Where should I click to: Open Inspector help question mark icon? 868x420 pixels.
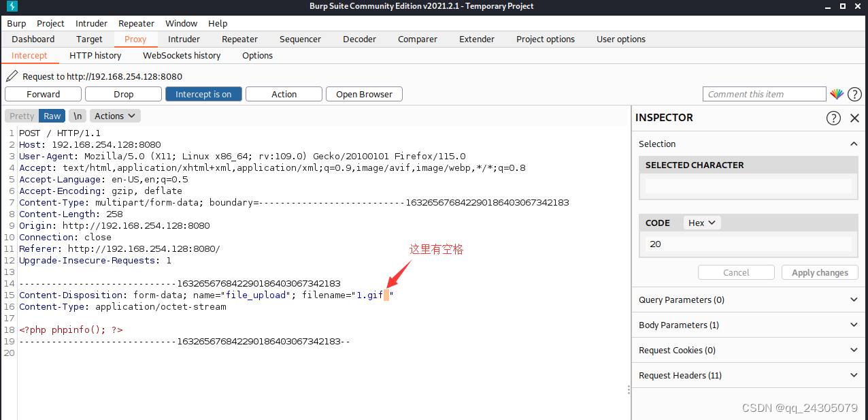tap(833, 118)
